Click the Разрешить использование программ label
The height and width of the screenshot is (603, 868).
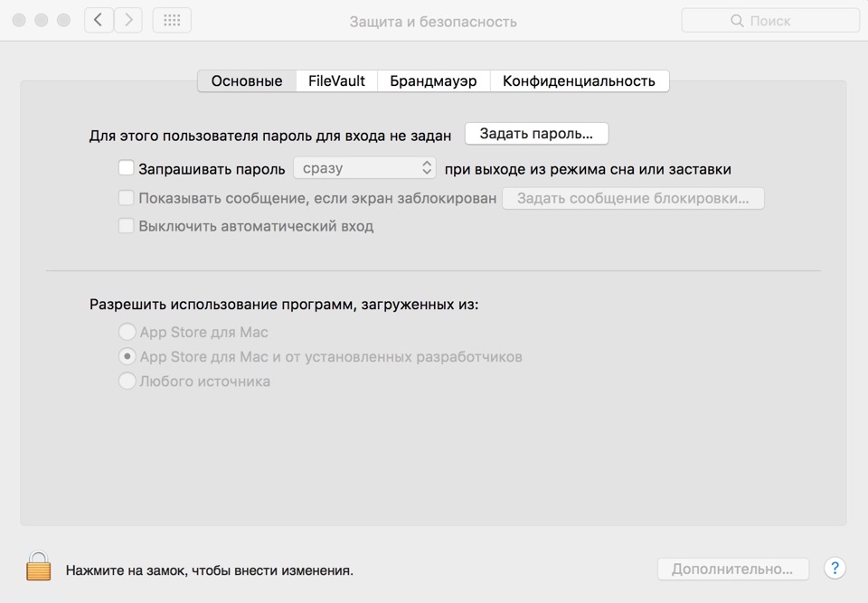coord(284,305)
